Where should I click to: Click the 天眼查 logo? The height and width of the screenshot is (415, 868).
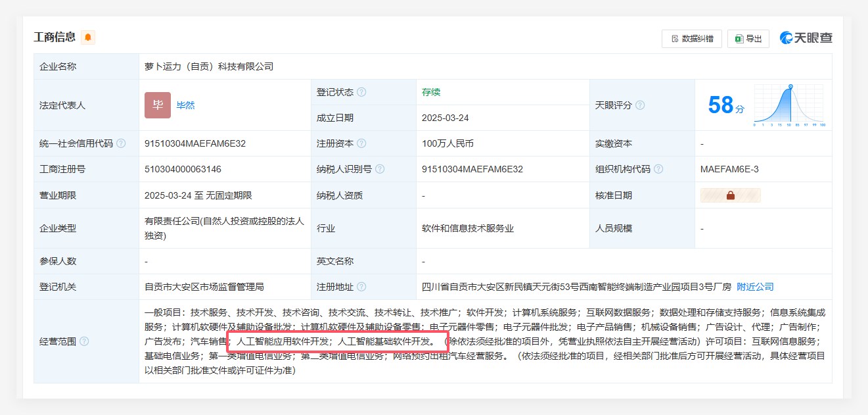806,38
